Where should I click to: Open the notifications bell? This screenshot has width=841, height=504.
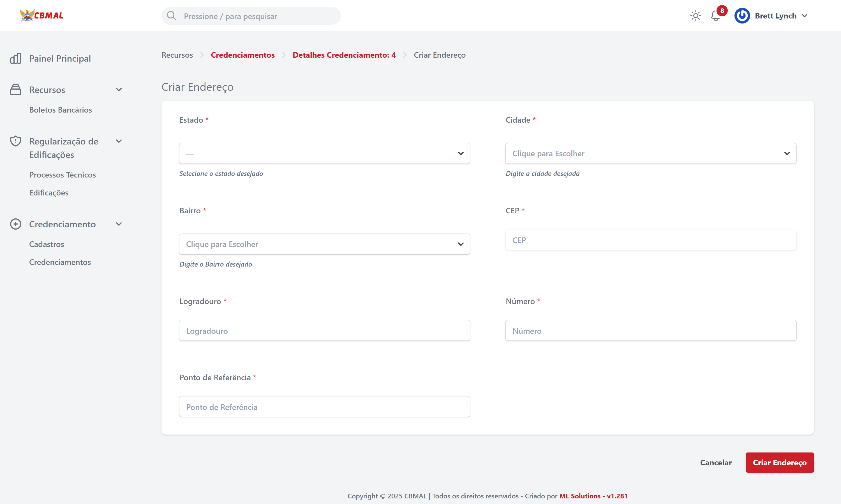tap(715, 16)
